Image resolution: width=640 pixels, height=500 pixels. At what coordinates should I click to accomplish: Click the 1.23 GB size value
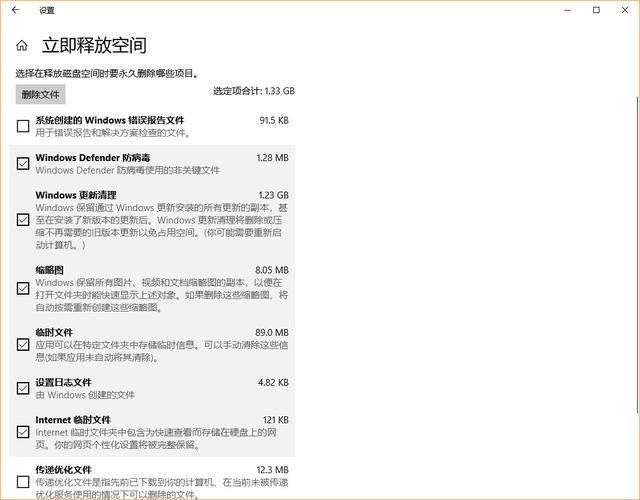tap(273, 195)
